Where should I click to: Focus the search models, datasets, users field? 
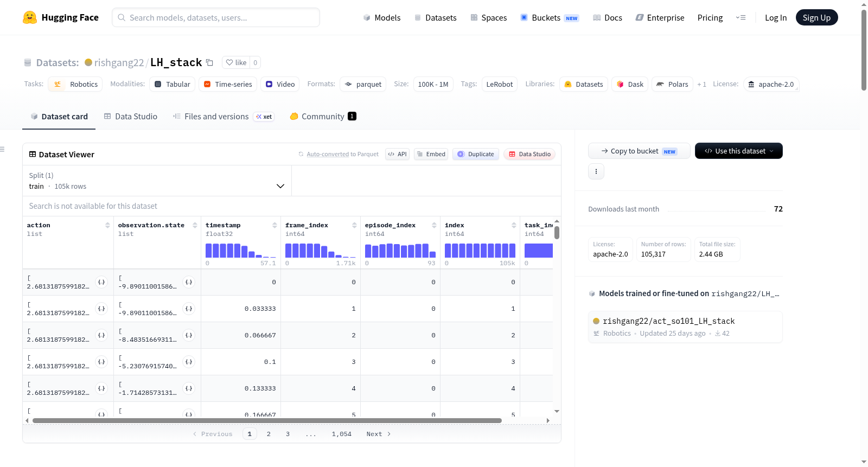[216, 17]
